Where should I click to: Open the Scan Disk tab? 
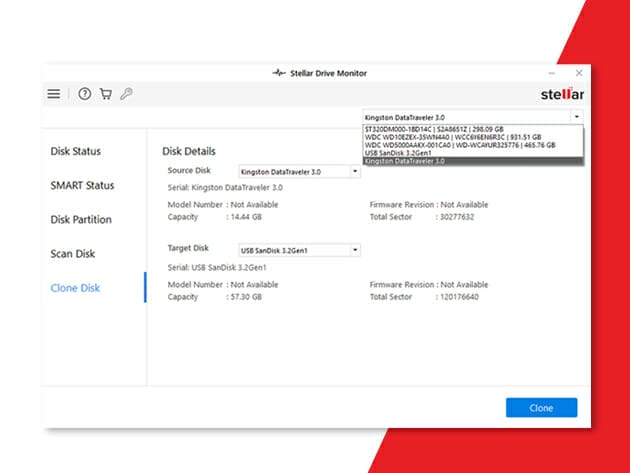[x=73, y=254]
